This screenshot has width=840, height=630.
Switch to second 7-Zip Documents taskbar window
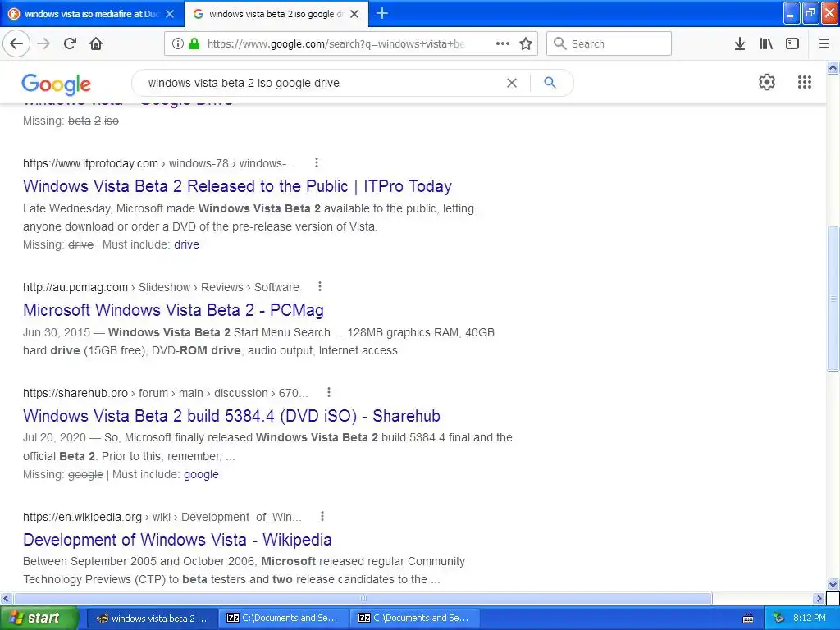pyautogui.click(x=414, y=619)
